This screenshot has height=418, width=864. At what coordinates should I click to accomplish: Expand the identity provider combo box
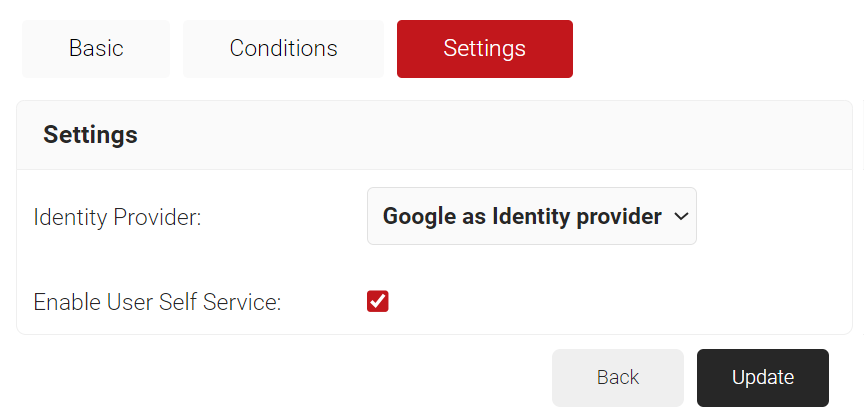[x=531, y=216]
